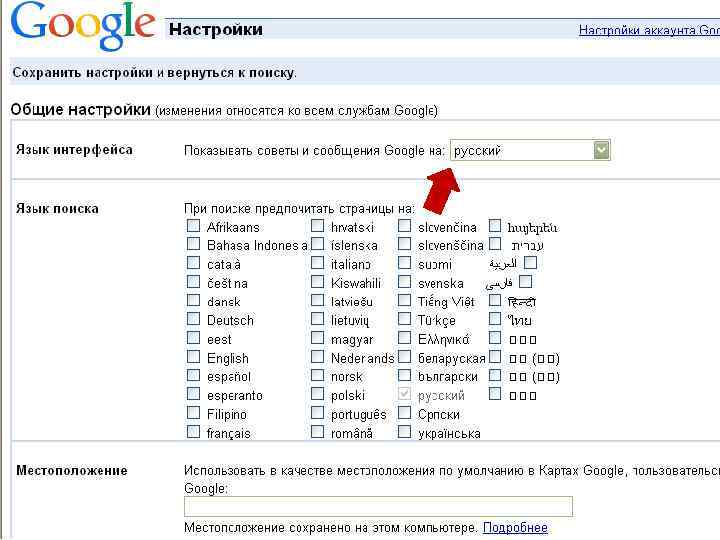Open Настройки аккаунта Google link
The height and width of the screenshot is (540, 720).
[x=648, y=30]
